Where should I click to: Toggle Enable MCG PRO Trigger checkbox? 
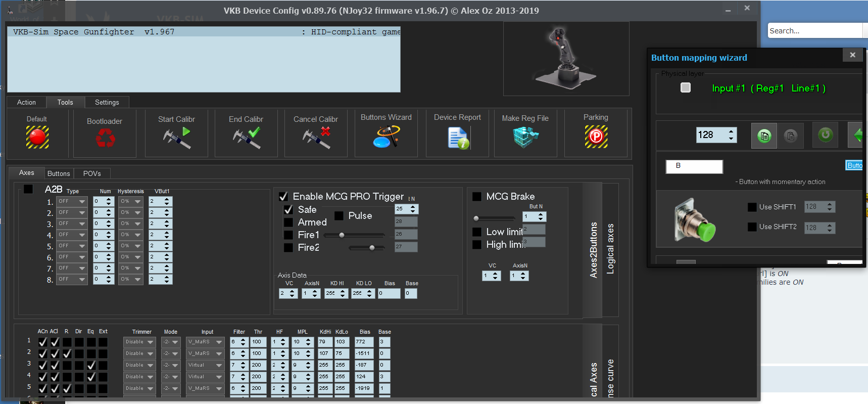[x=283, y=196]
